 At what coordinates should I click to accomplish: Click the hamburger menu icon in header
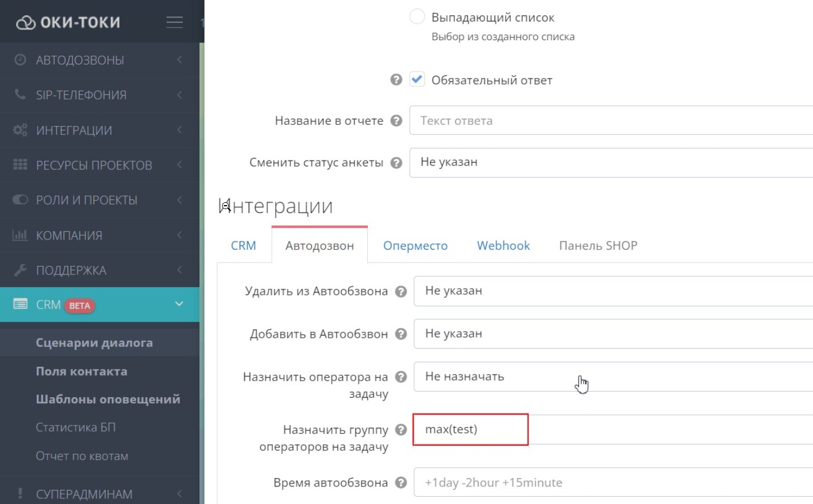(x=174, y=22)
